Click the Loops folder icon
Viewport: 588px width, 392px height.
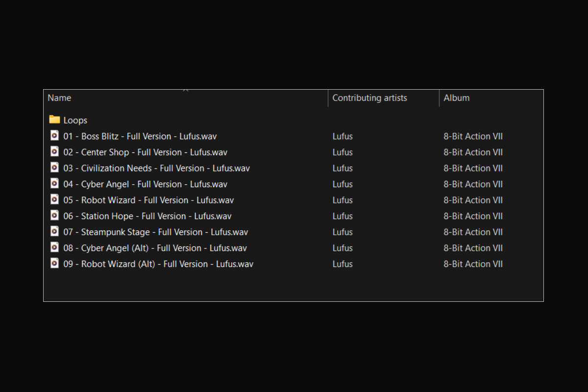pyautogui.click(x=54, y=120)
